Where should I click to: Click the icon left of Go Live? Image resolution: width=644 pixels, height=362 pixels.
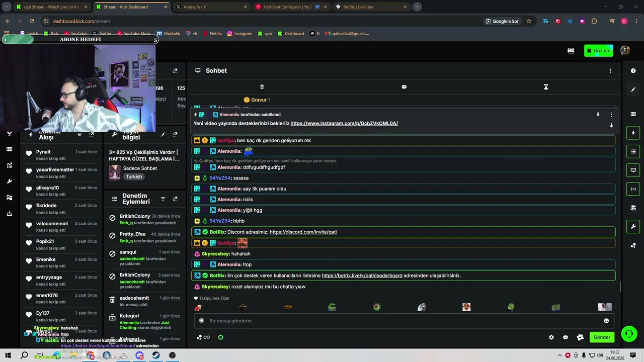571,51
